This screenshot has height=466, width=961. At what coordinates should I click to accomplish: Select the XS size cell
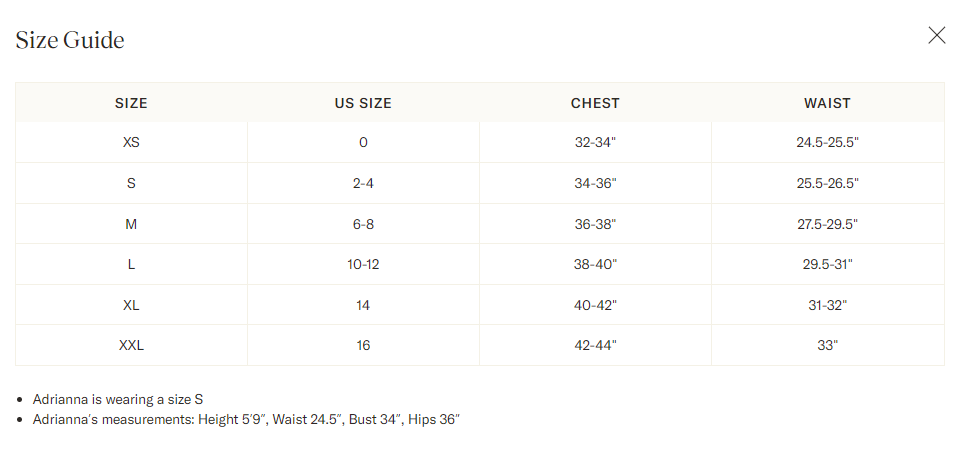(x=131, y=143)
